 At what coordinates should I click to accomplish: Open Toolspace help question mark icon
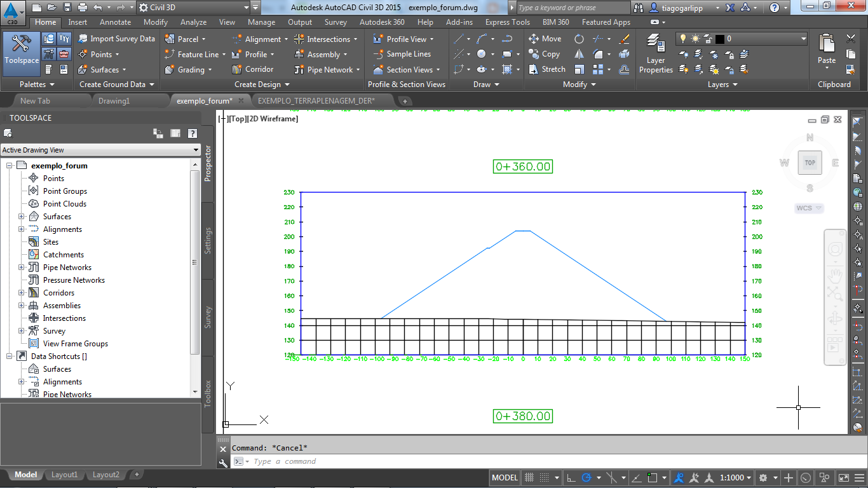click(x=193, y=133)
